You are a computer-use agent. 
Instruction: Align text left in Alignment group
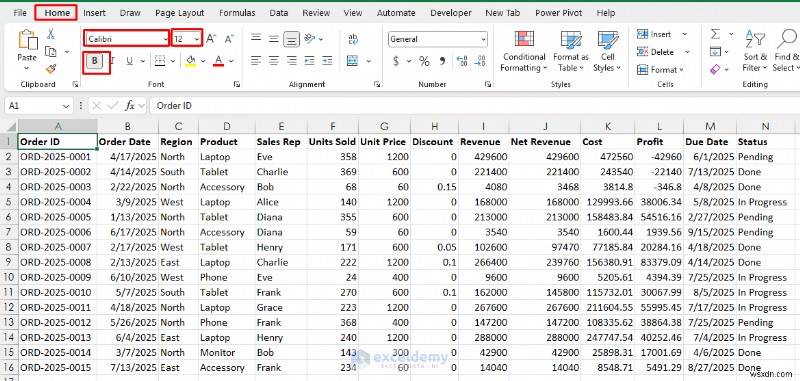256,61
